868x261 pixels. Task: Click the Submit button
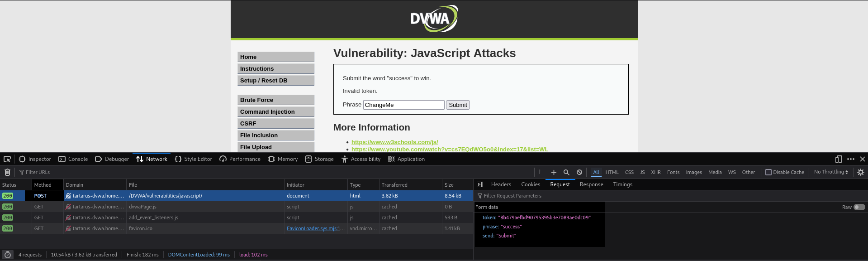tap(458, 105)
